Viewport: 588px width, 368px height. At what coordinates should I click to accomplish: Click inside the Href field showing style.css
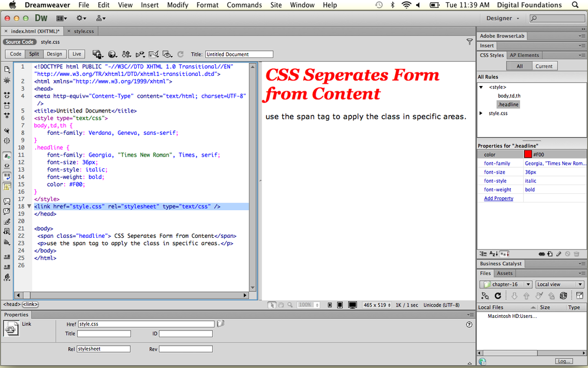[147, 323]
